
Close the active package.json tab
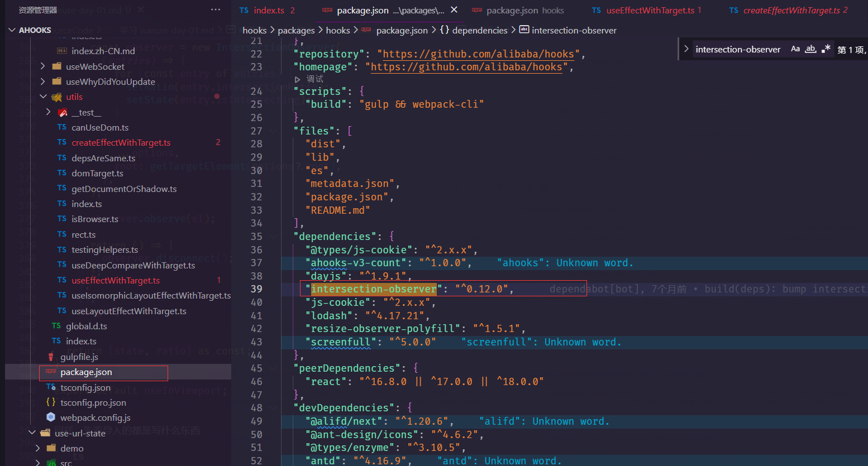454,10
